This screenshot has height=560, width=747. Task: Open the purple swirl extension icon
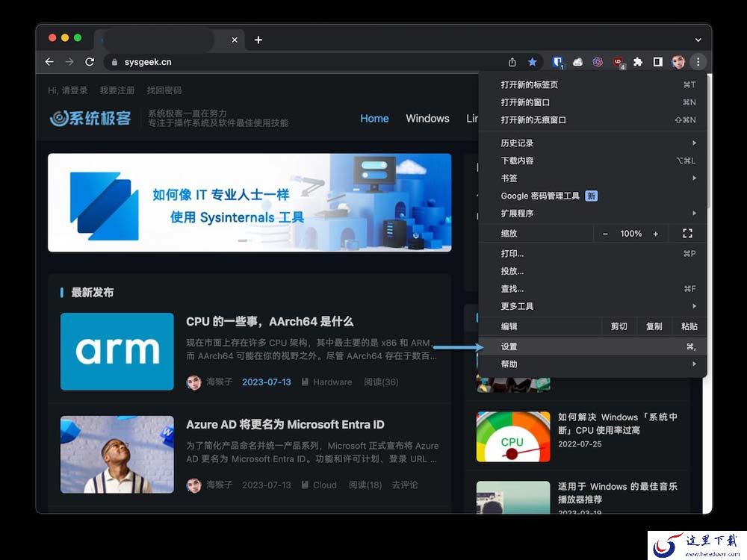click(x=598, y=62)
